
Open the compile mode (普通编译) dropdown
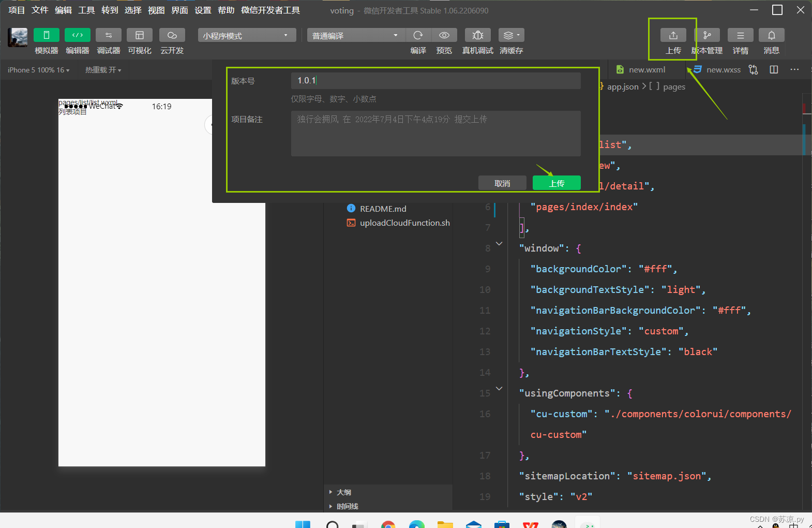[356, 35]
